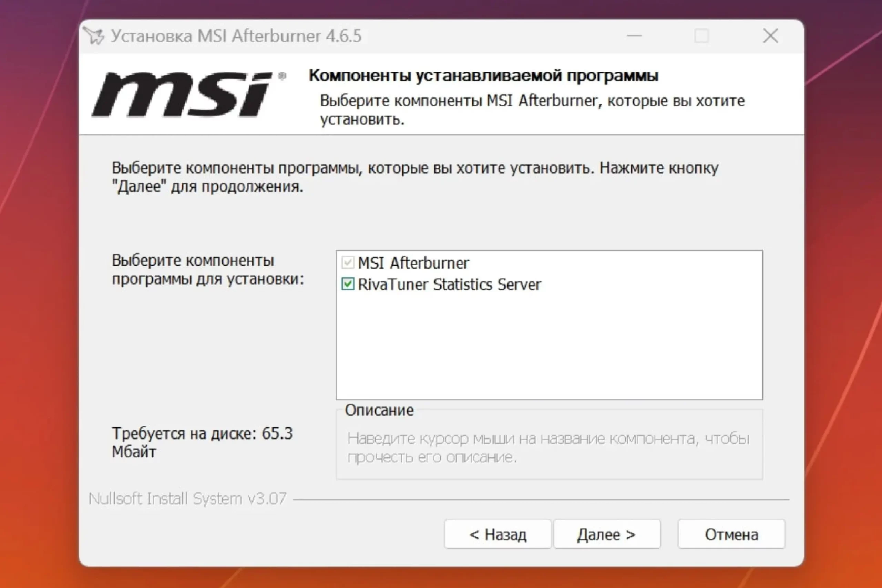Click the greyed MSI Afterburner checkbox
This screenshot has height=588, width=882.
coord(348,262)
